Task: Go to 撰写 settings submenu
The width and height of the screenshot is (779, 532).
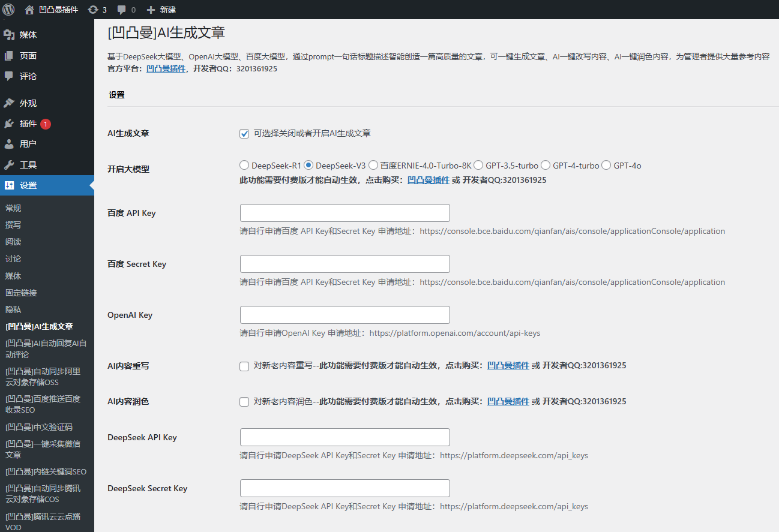Action: click(13, 225)
